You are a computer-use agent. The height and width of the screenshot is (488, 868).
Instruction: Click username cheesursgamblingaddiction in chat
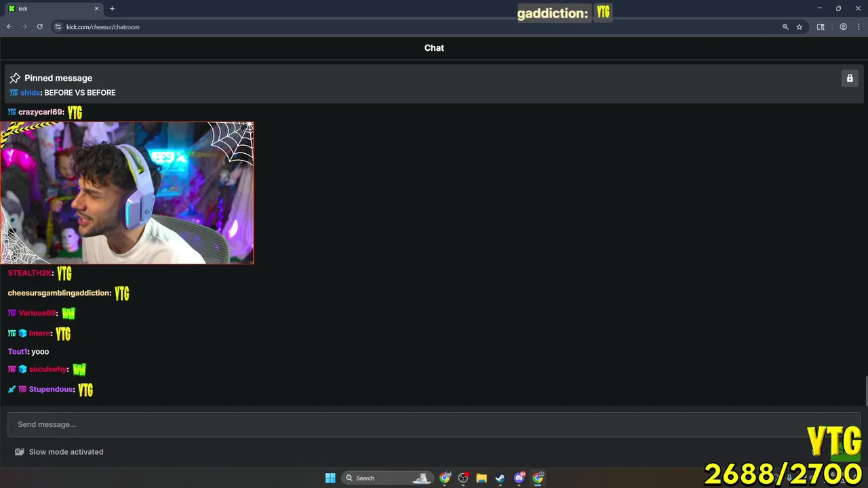59,293
